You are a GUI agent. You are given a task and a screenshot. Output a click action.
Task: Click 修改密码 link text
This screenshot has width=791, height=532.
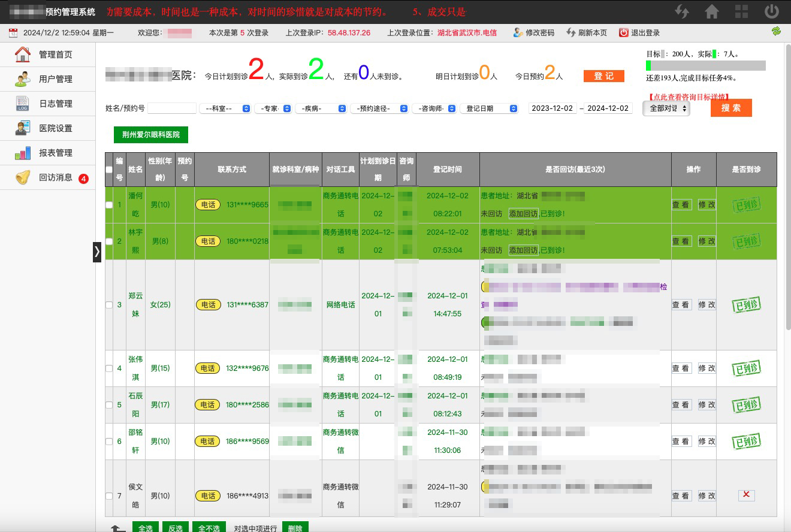click(540, 33)
